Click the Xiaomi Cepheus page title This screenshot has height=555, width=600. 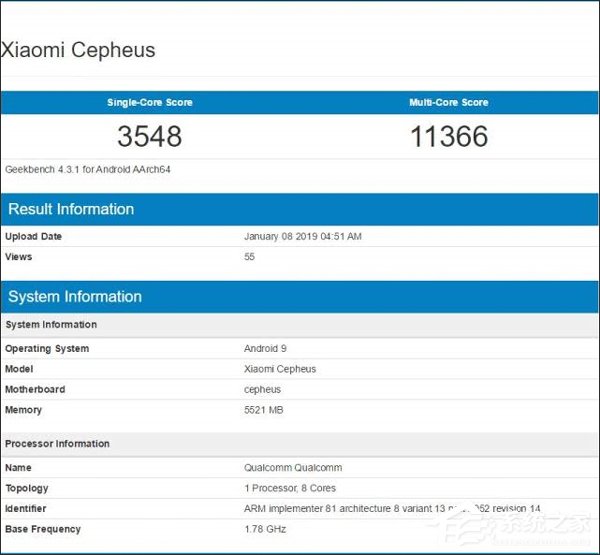tap(78, 50)
